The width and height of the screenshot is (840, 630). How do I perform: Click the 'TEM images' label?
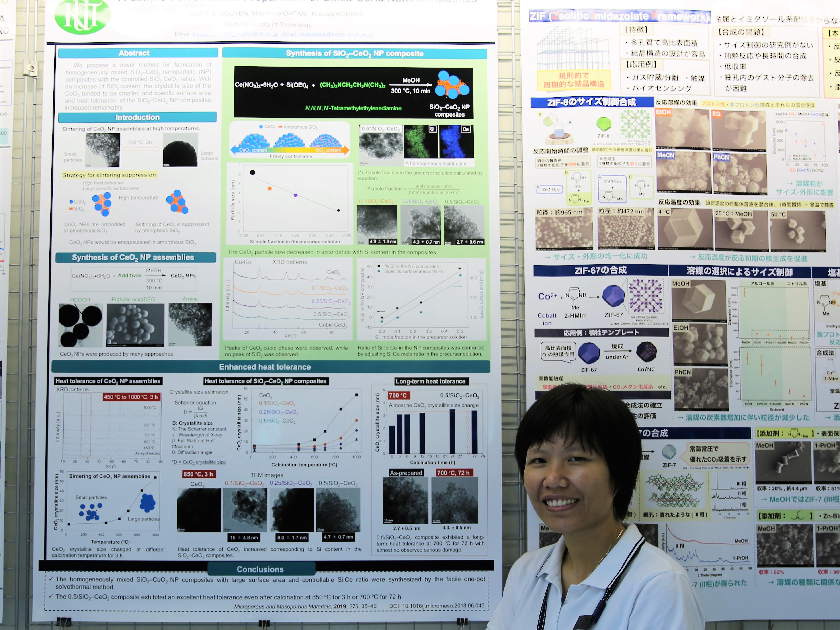click(x=266, y=475)
